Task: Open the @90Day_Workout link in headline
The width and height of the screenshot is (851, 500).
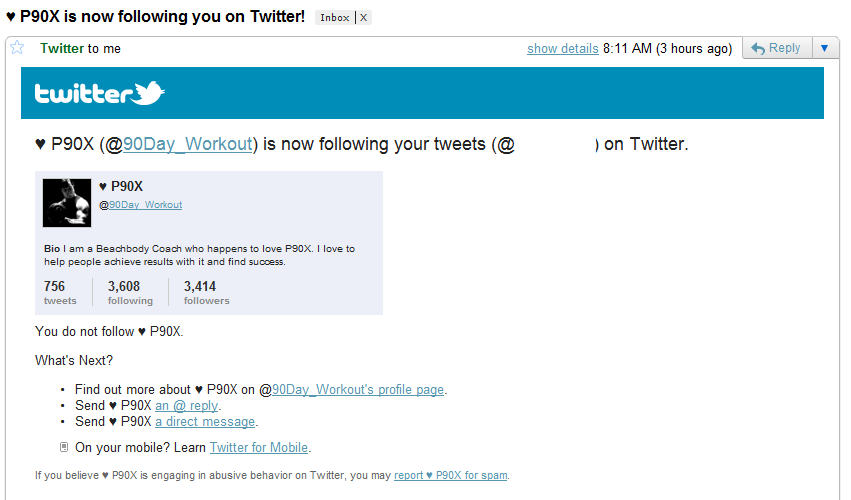Action: click(187, 144)
